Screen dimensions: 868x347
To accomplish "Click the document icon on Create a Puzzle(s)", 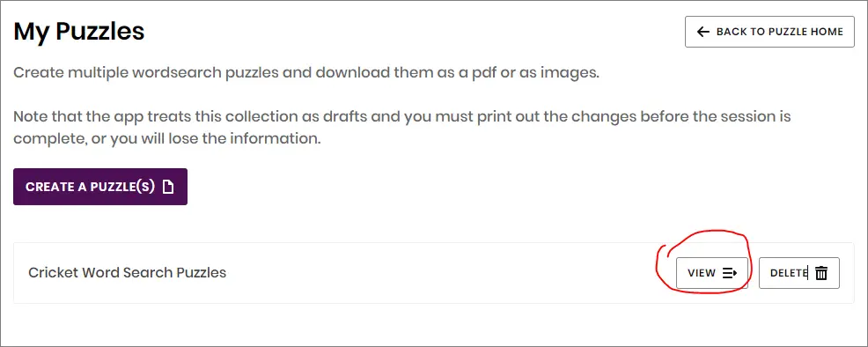I will click(168, 187).
